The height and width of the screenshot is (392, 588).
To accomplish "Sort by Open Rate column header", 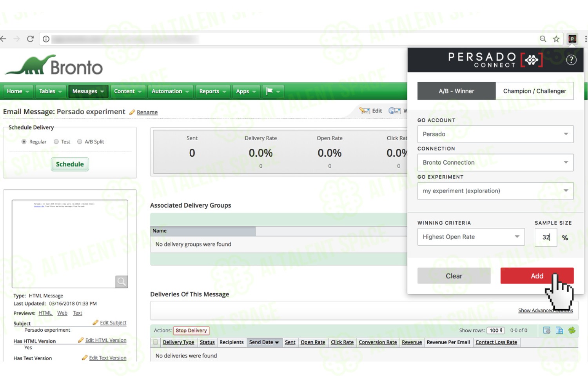I will (313, 342).
